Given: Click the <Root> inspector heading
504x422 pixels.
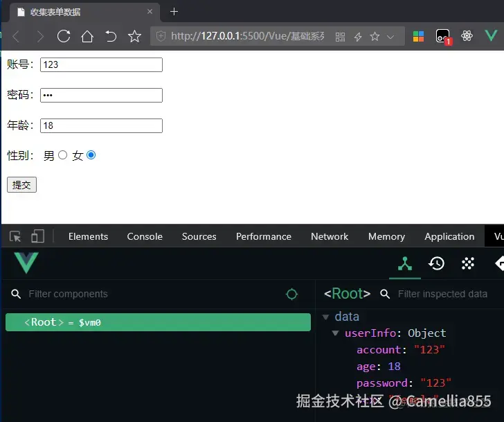Looking at the screenshot, I should click(x=347, y=294).
